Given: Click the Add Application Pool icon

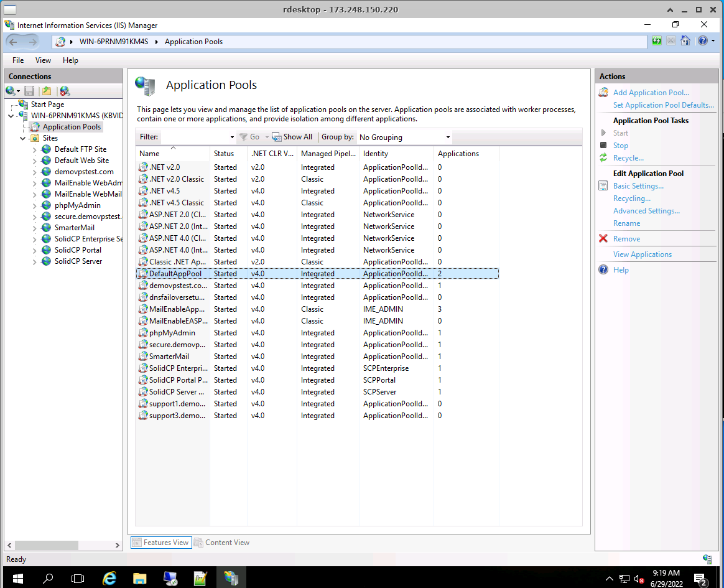Looking at the screenshot, I should click(x=603, y=92).
